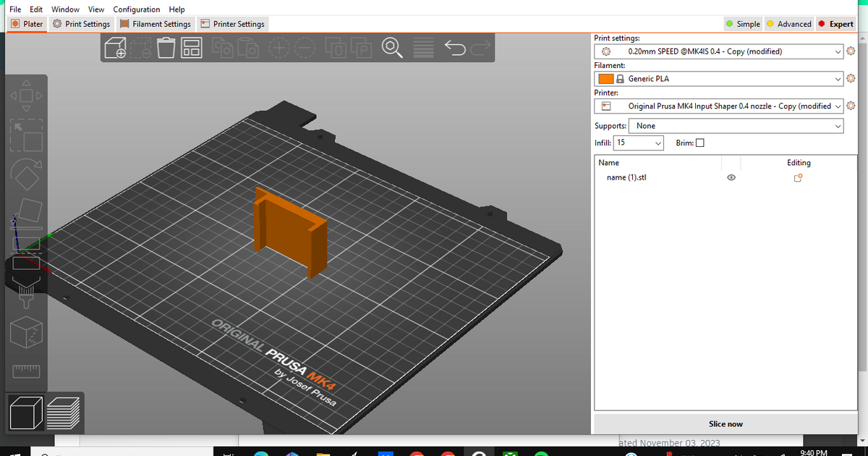
Task: Open the Configuration menu
Action: (136, 9)
